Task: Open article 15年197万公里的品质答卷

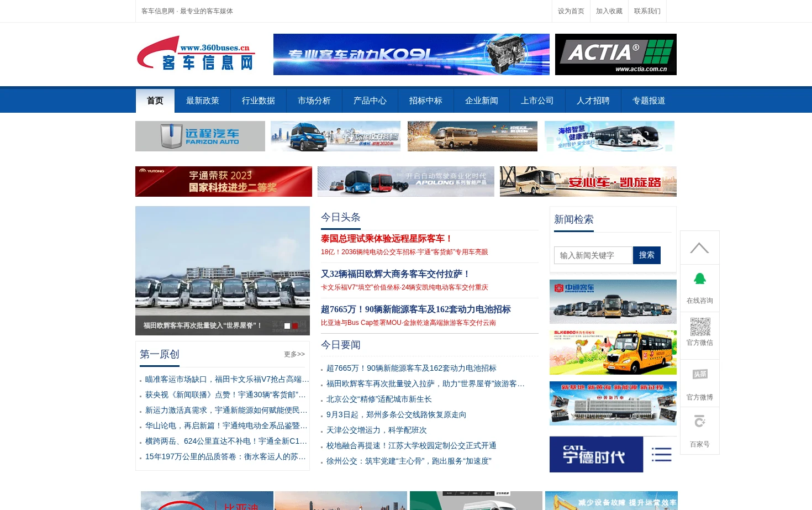Action: point(225,456)
